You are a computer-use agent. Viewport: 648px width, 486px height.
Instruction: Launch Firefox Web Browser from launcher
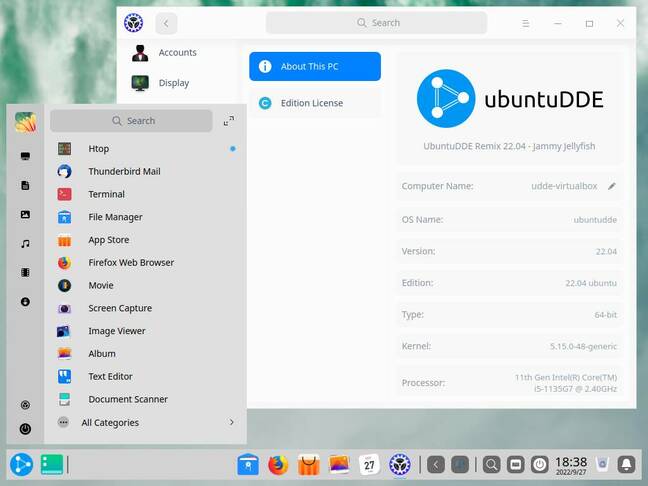(144, 262)
